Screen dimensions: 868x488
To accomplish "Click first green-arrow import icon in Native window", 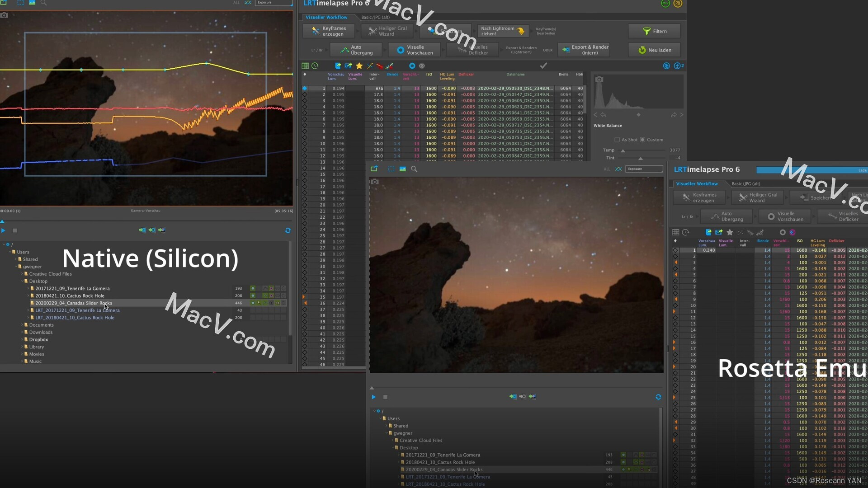I will point(142,230).
